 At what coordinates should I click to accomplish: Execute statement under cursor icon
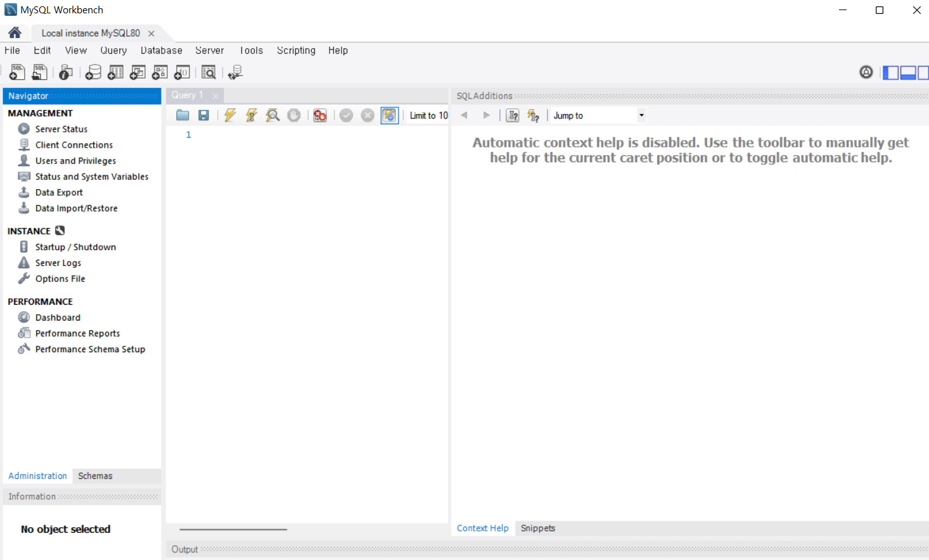252,115
